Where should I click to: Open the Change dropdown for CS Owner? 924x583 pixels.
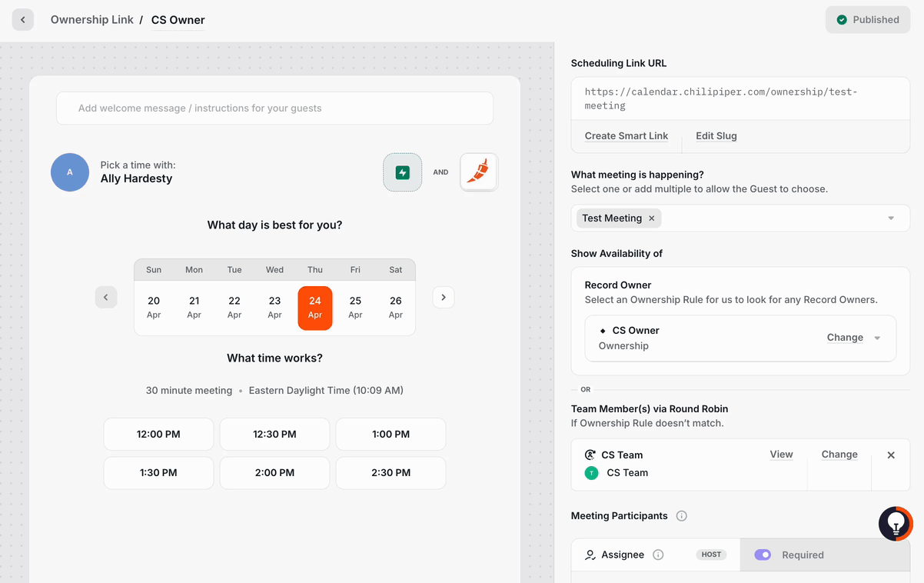point(853,338)
